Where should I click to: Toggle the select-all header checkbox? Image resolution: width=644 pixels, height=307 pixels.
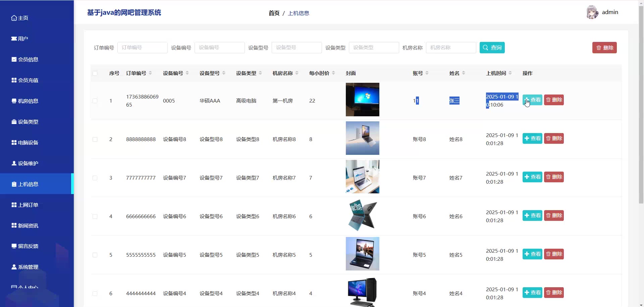[95, 73]
